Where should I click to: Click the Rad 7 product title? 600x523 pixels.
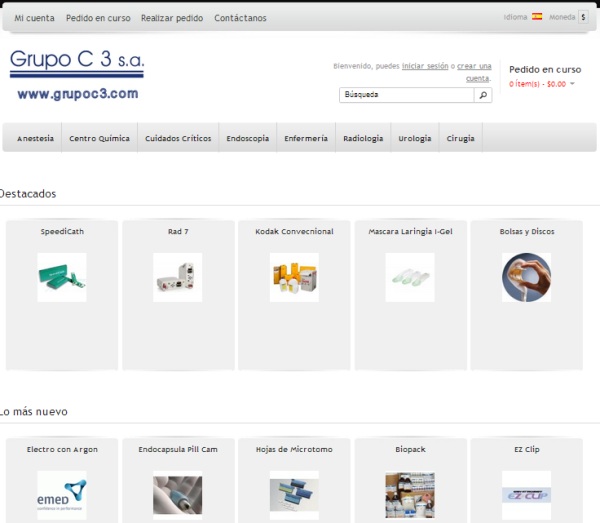(x=178, y=231)
